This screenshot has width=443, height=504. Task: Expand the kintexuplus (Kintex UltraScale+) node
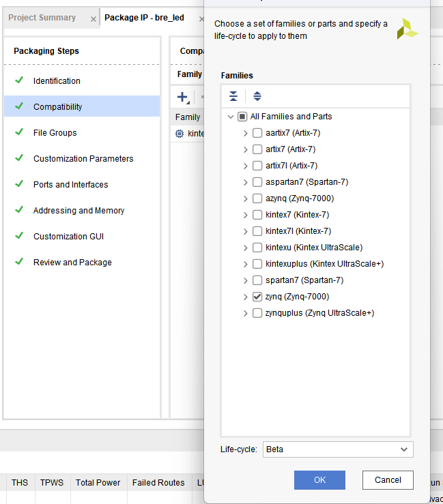(246, 264)
